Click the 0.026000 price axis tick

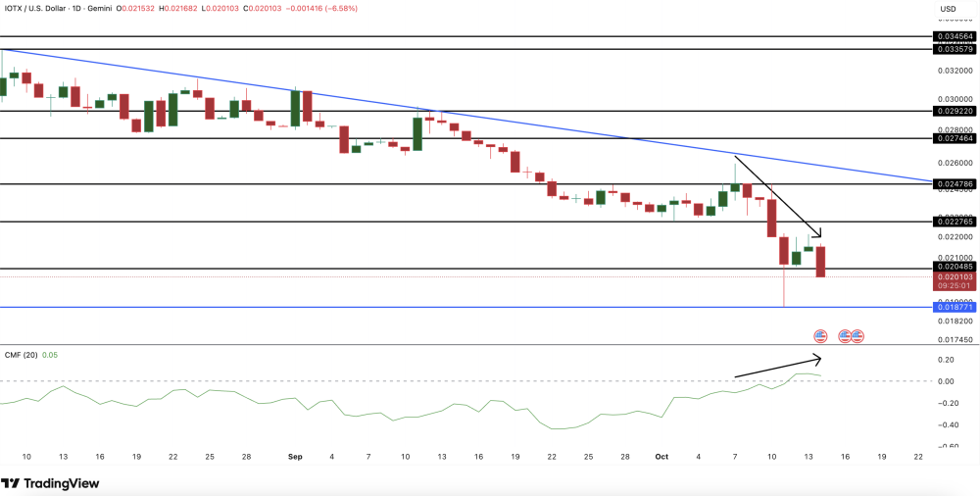(x=953, y=163)
